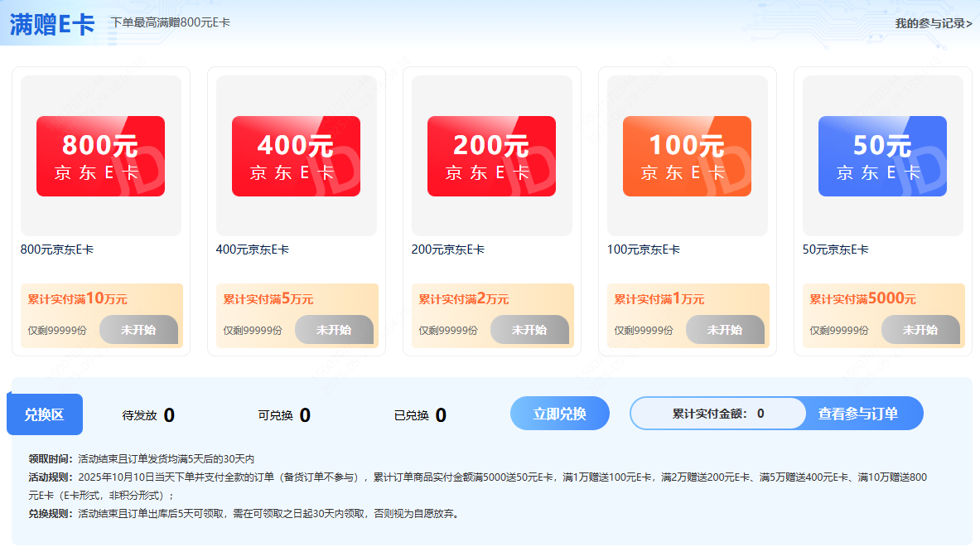Viewport: 980px width, 557px height.
Task: Click the blue 50元 京东E卡 card image
Action: coord(882,156)
